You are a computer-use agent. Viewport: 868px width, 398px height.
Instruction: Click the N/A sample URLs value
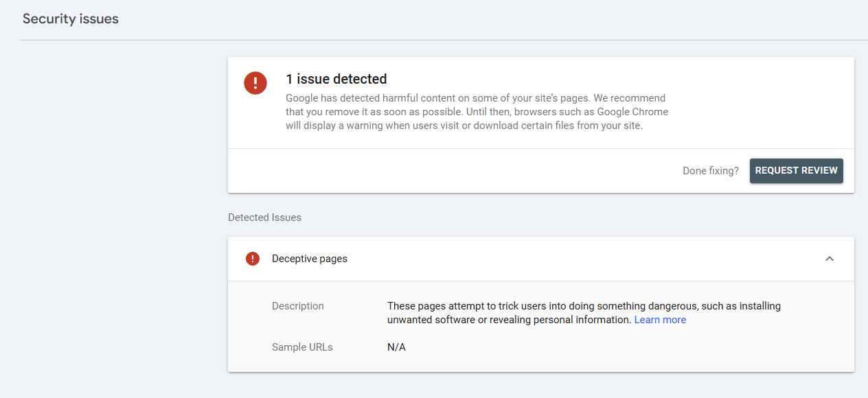pos(396,347)
